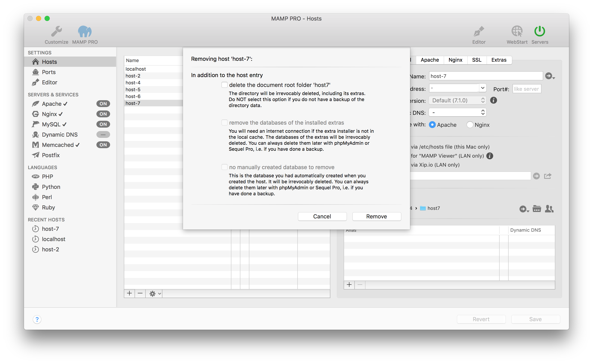Open arrow menu next to host name
The width and height of the screenshot is (593, 364).
(x=550, y=76)
